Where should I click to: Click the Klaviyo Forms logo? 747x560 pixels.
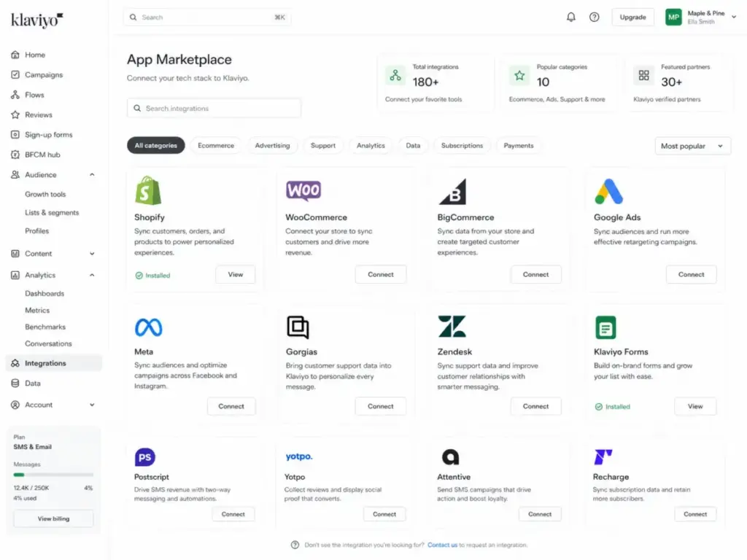point(605,327)
